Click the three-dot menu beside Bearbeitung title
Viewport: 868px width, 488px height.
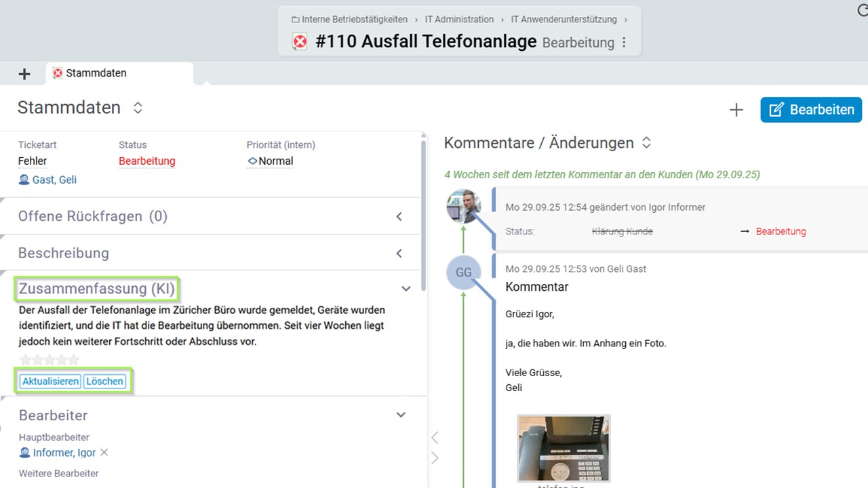(x=624, y=43)
